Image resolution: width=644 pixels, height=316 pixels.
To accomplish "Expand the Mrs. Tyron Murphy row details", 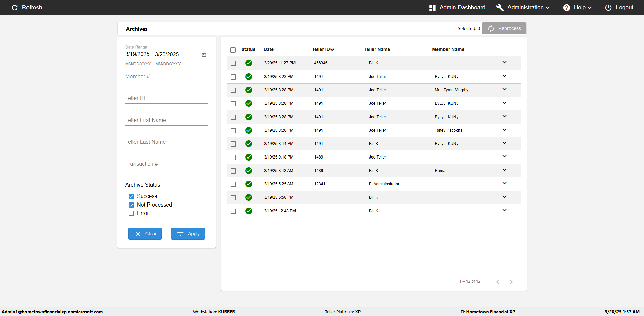I will click(504, 89).
